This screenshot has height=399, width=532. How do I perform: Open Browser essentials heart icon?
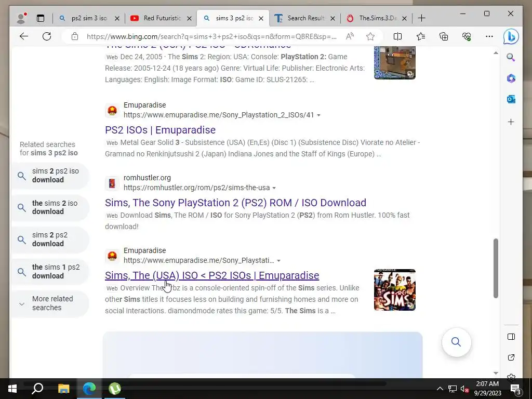click(x=467, y=36)
